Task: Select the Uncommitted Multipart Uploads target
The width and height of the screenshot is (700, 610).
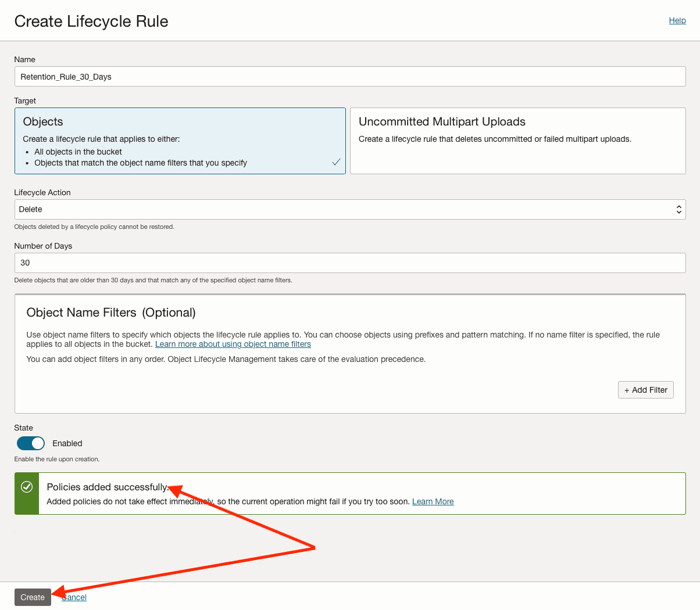Action: point(517,141)
